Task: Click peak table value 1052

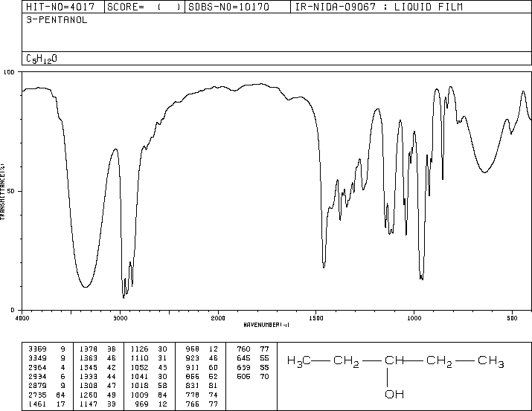Action: click(139, 367)
